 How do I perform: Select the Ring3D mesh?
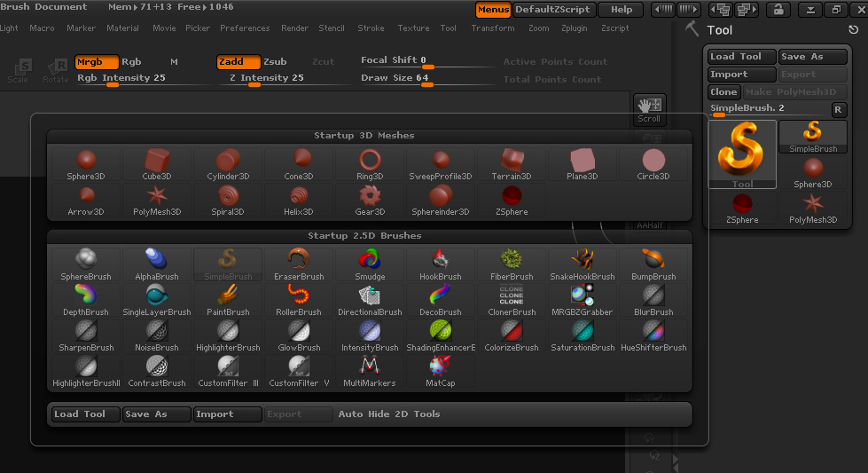coord(369,165)
